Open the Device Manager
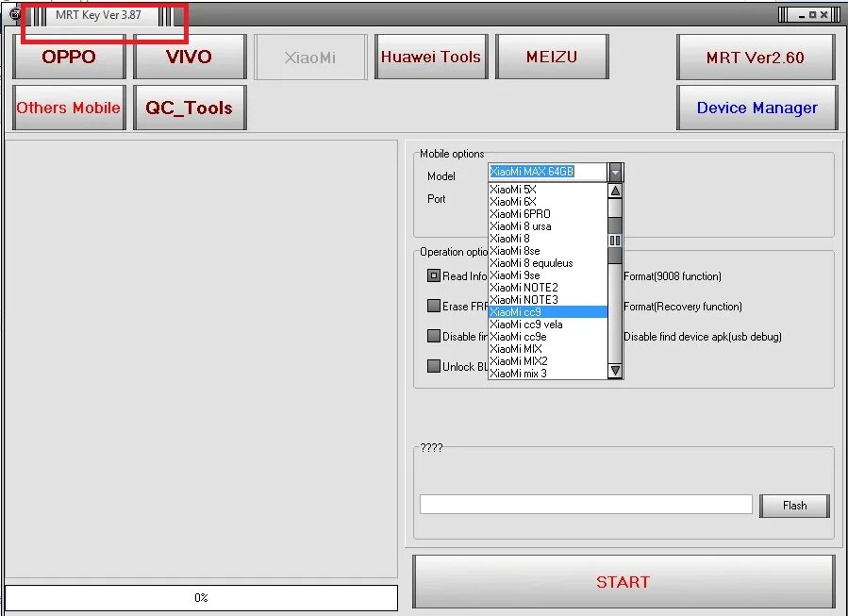 pos(757,108)
